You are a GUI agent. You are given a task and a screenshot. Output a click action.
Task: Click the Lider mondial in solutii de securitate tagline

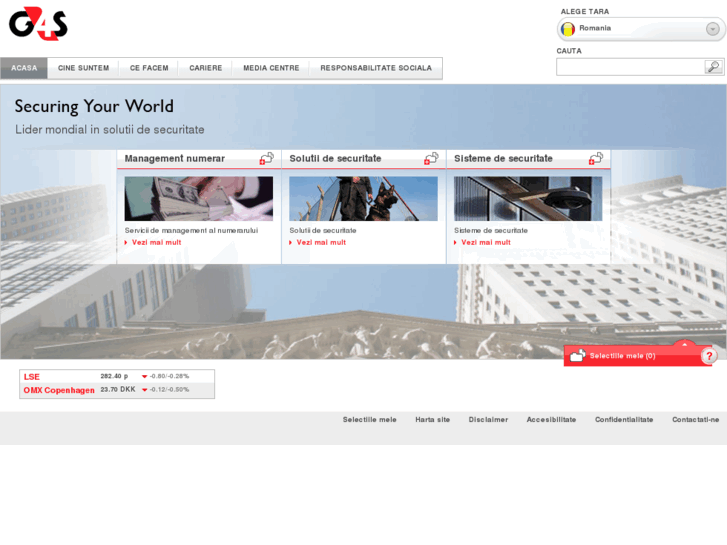tap(109, 129)
